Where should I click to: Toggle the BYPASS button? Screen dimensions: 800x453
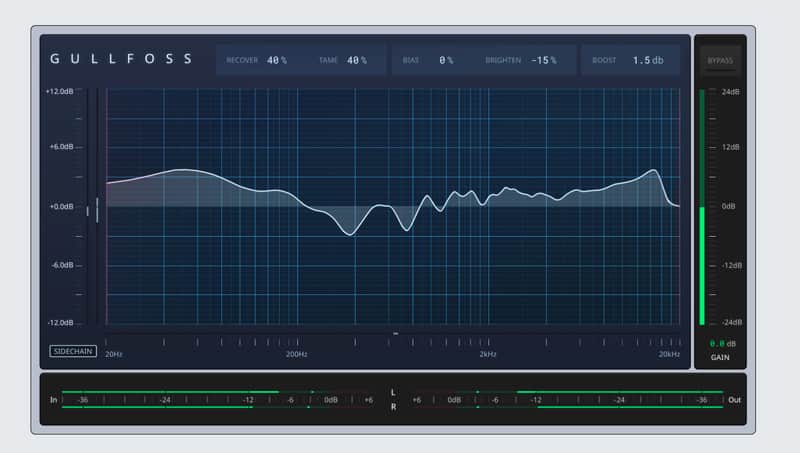pyautogui.click(x=720, y=61)
